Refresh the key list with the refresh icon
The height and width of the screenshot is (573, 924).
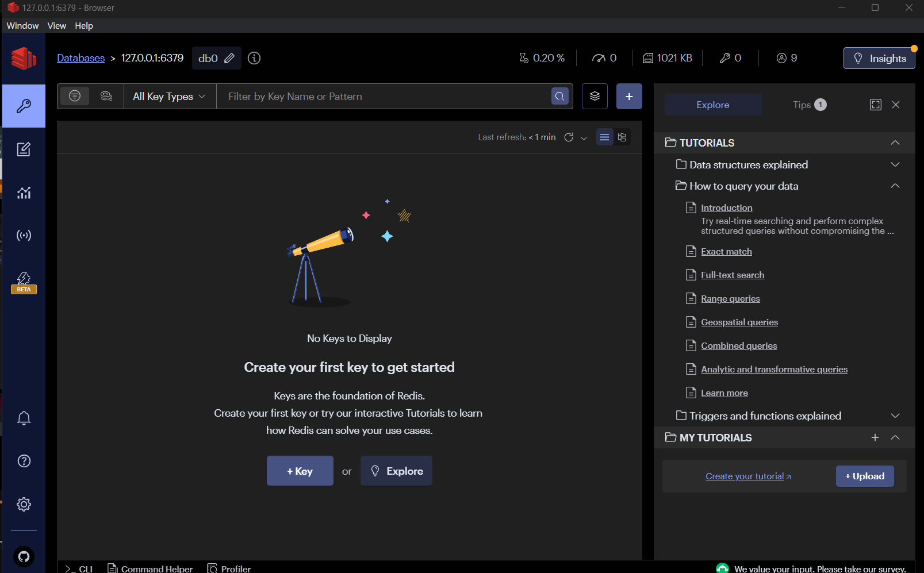point(569,137)
